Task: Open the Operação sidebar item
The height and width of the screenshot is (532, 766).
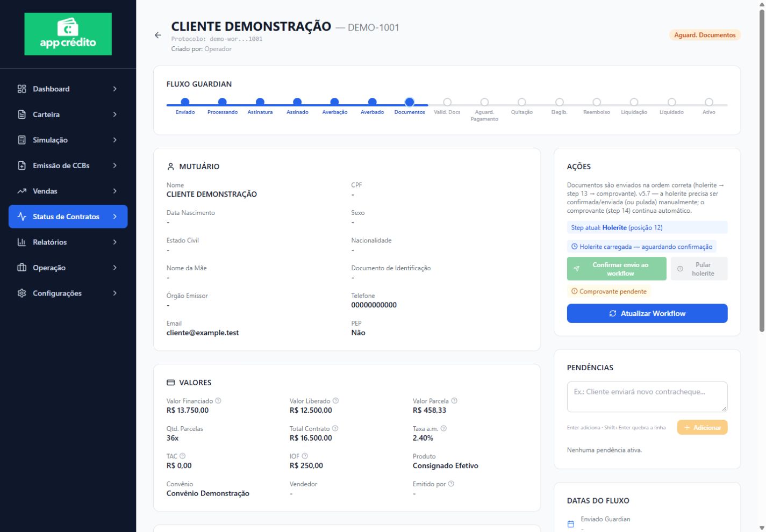Action: (68, 268)
